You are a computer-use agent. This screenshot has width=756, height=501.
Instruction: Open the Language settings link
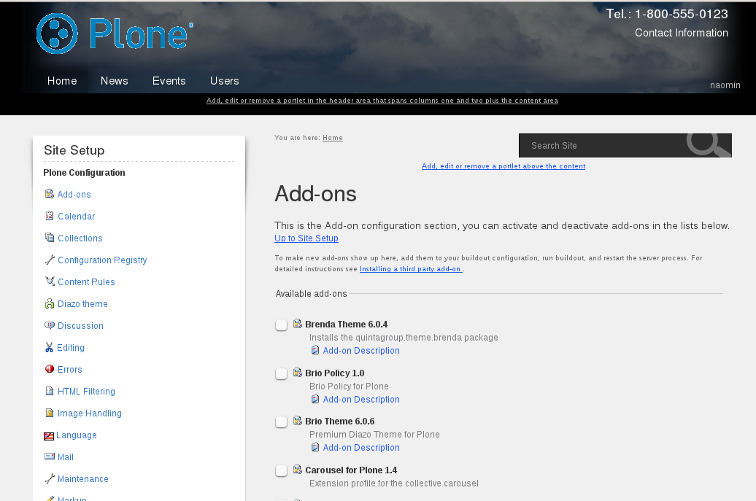tap(77, 435)
